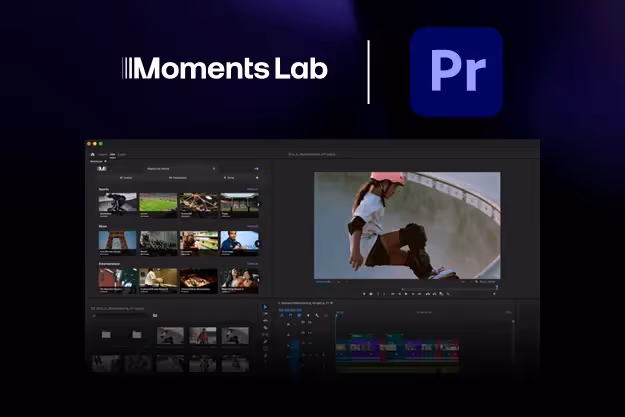Select the Pen tool

click(265, 342)
